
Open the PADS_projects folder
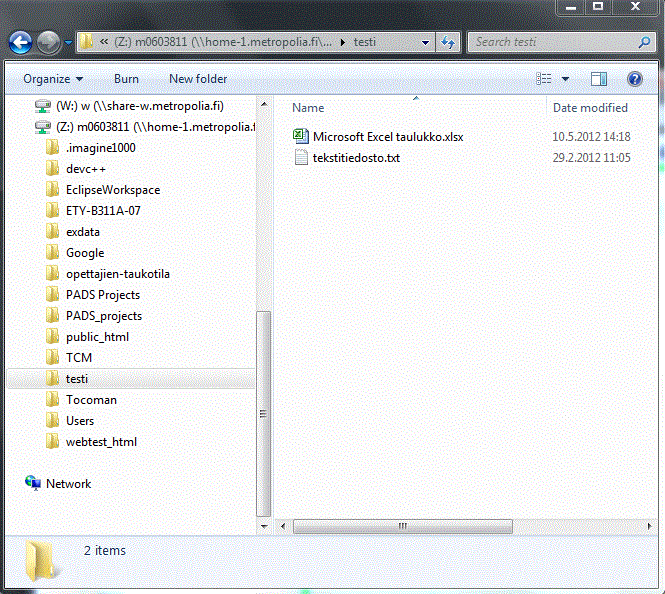point(104,316)
